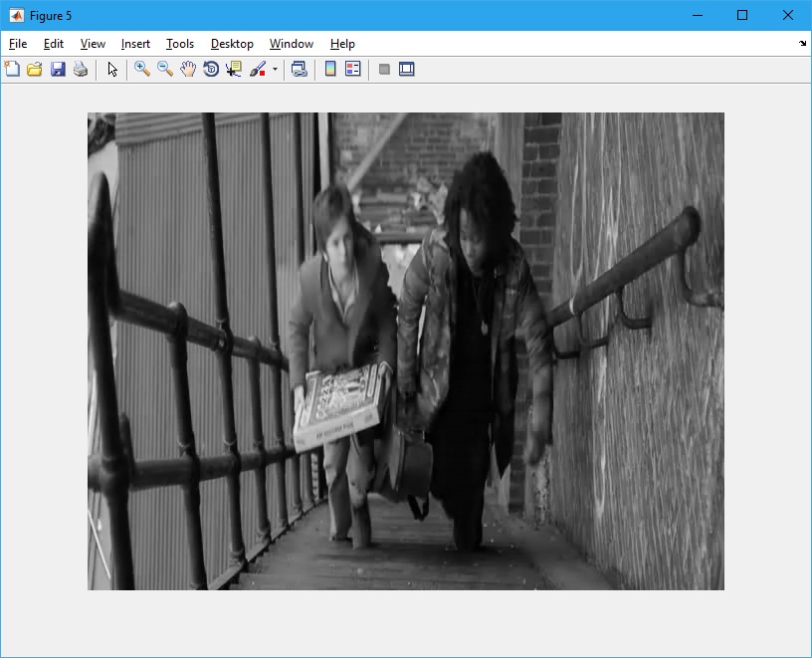Select the Zoom Out tool
Screen dimensions: 812x658
point(165,69)
